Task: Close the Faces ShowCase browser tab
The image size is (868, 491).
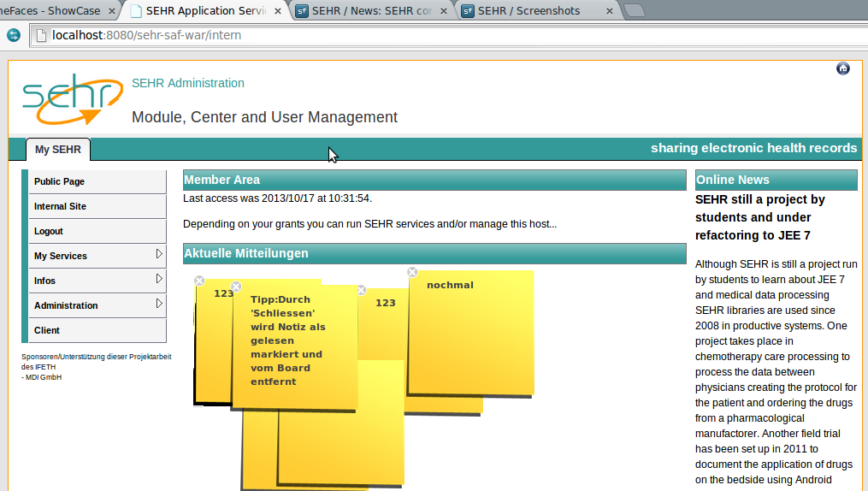Action: coord(111,11)
